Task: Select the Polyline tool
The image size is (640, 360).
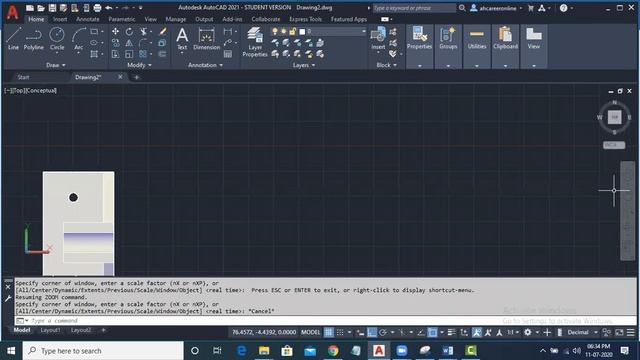Action: click(x=33, y=39)
